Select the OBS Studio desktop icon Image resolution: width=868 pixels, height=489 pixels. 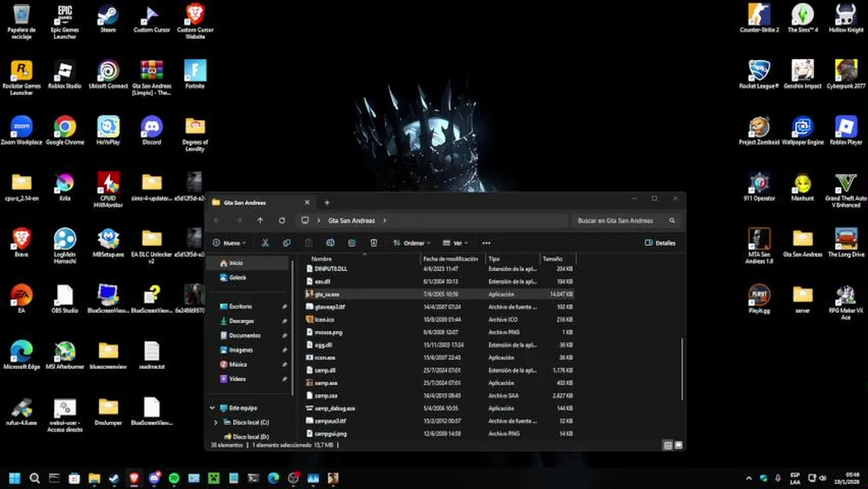pos(65,299)
